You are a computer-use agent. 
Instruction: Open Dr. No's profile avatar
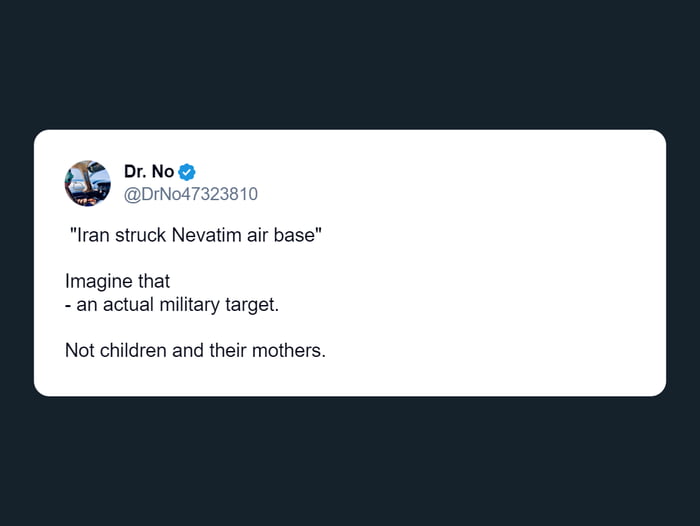coord(88,183)
